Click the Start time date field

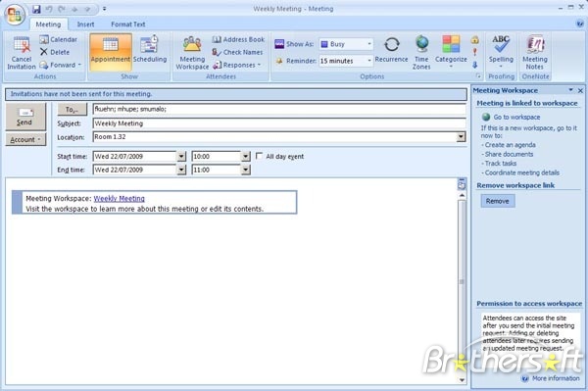click(x=134, y=157)
